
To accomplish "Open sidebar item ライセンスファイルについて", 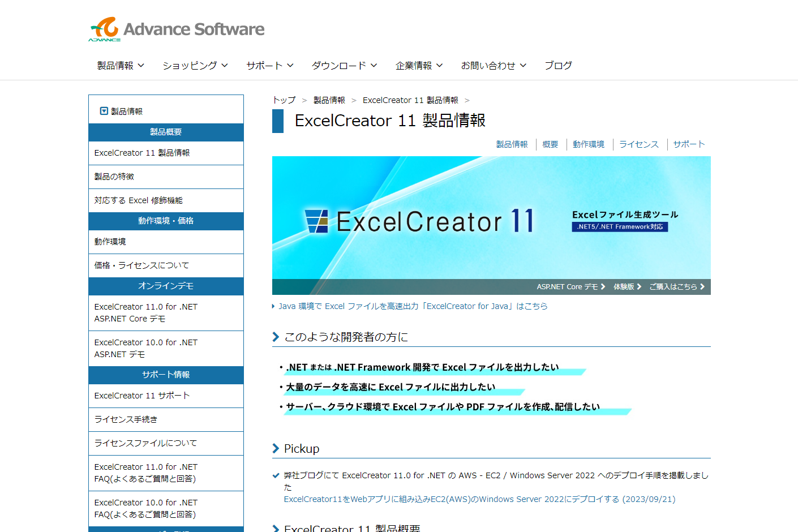I will [166, 443].
